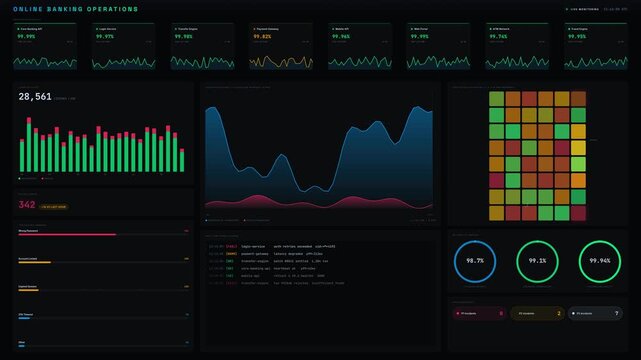Open the P1 incidents pill

click(x=479, y=313)
